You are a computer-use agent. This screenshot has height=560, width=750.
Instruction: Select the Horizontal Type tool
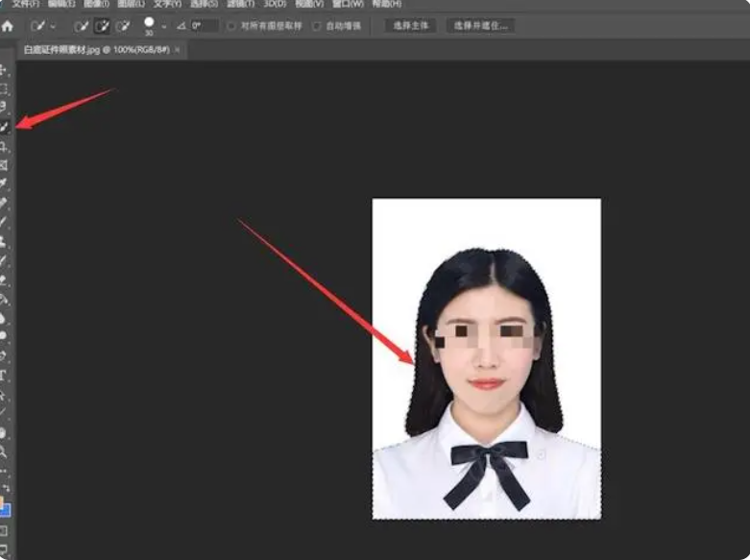pos(4,376)
